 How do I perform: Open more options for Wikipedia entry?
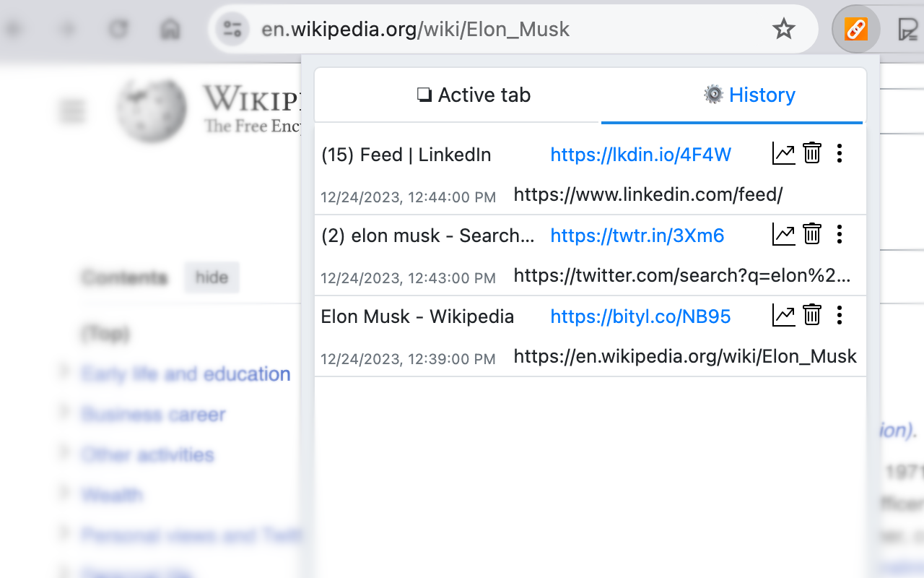tap(839, 316)
